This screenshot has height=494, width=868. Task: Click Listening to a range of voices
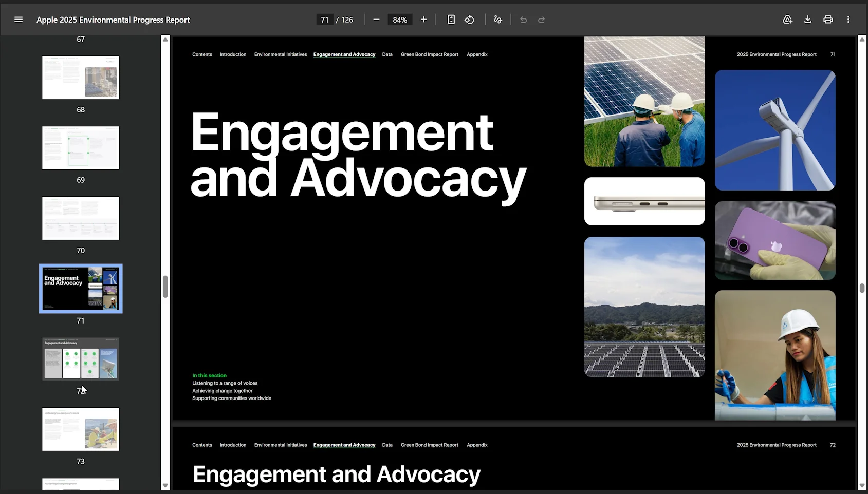click(225, 383)
